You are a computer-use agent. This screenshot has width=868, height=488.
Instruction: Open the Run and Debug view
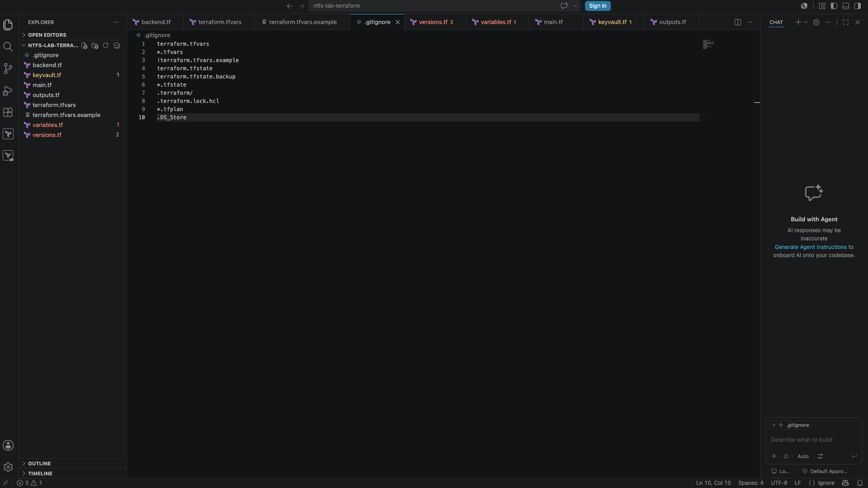8,90
